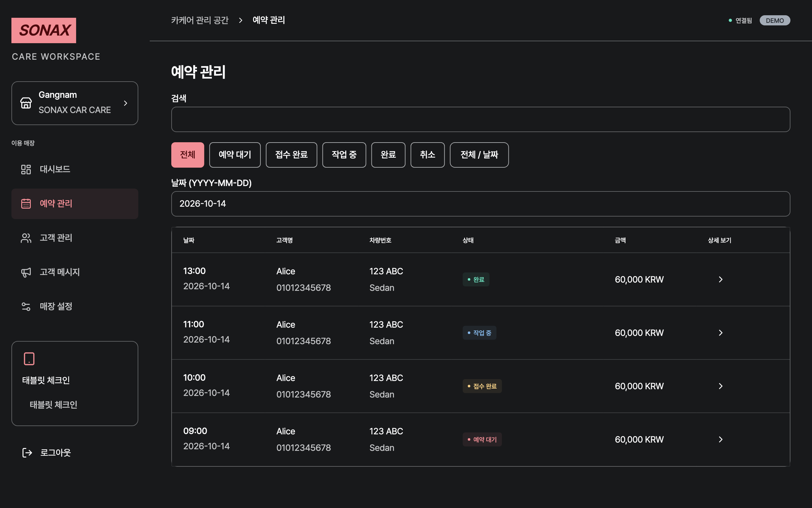Select the 예약 대기 filter tab
Viewport: 812px width, 508px height.
235,155
